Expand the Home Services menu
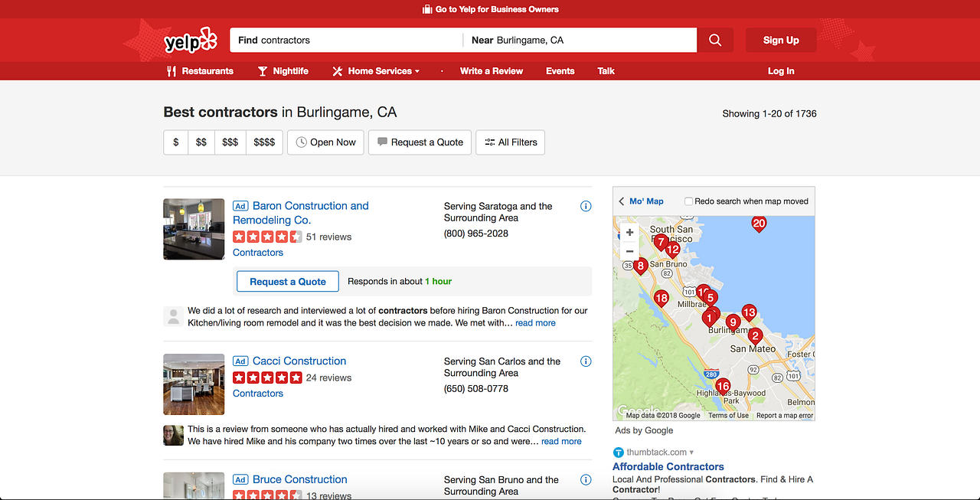Image resolution: width=980 pixels, height=500 pixels. click(x=376, y=71)
